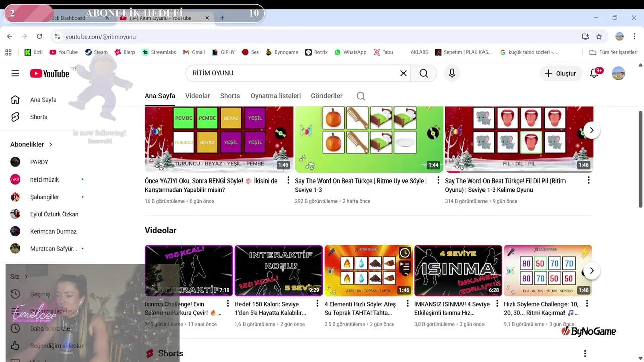Screen dimensions: 644x362
Task: Show next videos in Videolar carousel
Action: click(592, 270)
